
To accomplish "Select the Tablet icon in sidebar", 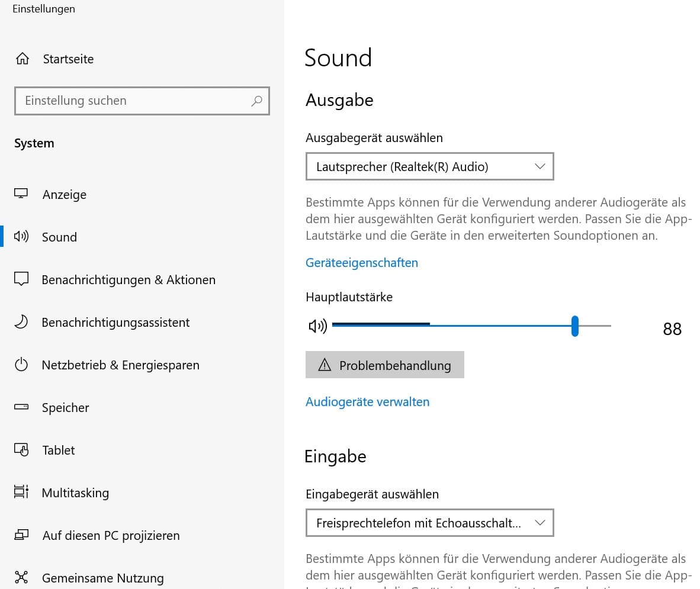I will (21, 450).
